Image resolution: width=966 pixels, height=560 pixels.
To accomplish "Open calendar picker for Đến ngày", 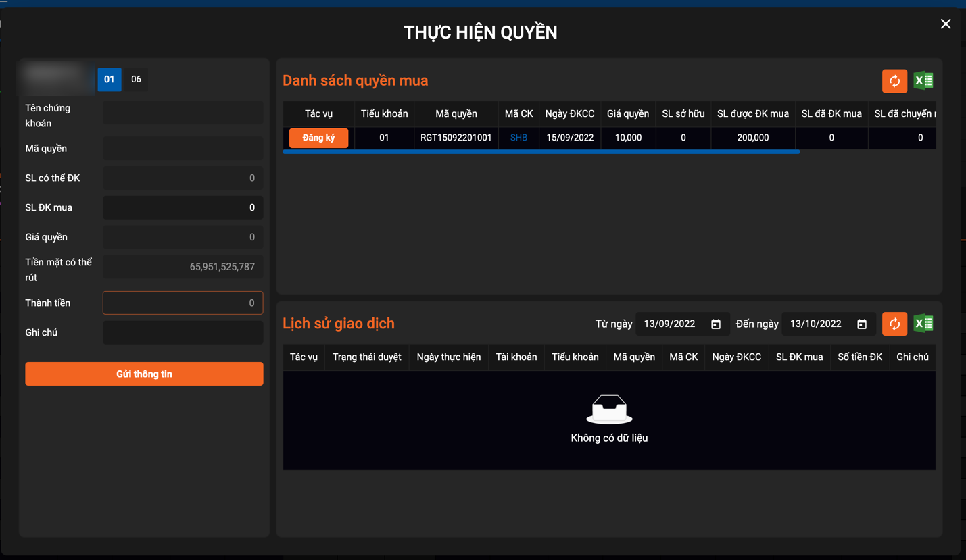I will (862, 324).
